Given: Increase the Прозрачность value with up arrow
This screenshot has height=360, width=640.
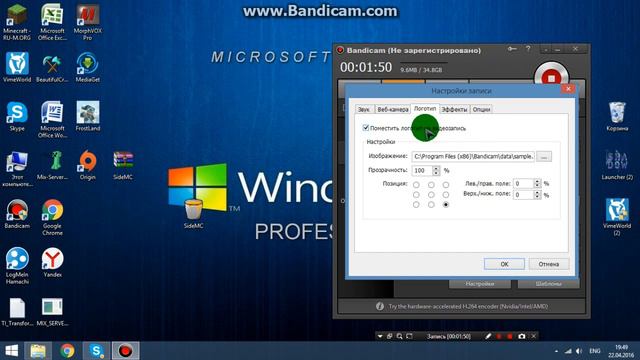Looking at the screenshot, I should [x=436, y=168].
